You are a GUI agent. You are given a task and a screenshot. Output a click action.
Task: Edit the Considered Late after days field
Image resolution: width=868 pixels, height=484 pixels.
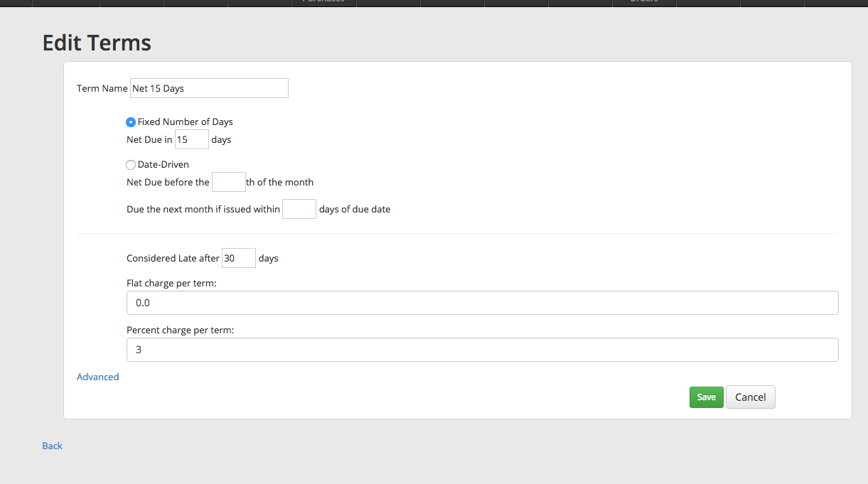(238, 258)
